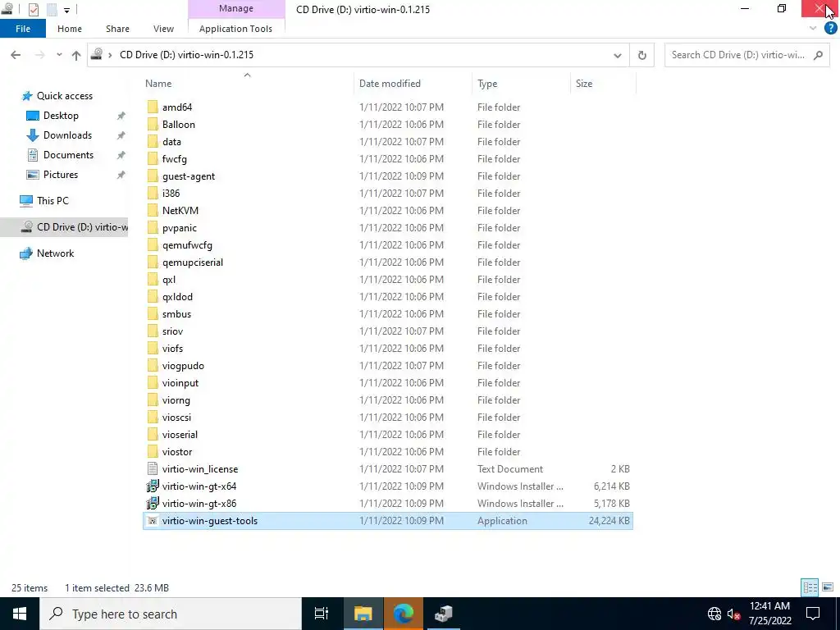Select the guest-agent folder icon

[x=153, y=176]
